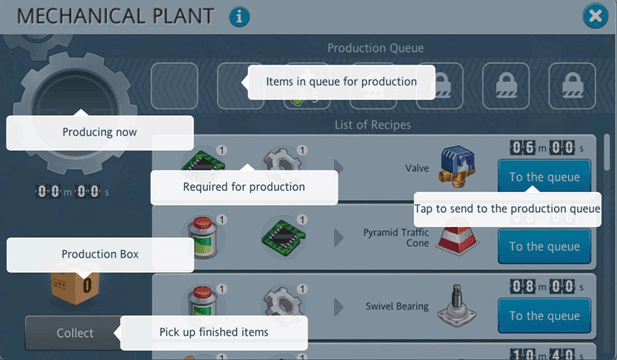Select the first empty production queue slot

tap(174, 86)
